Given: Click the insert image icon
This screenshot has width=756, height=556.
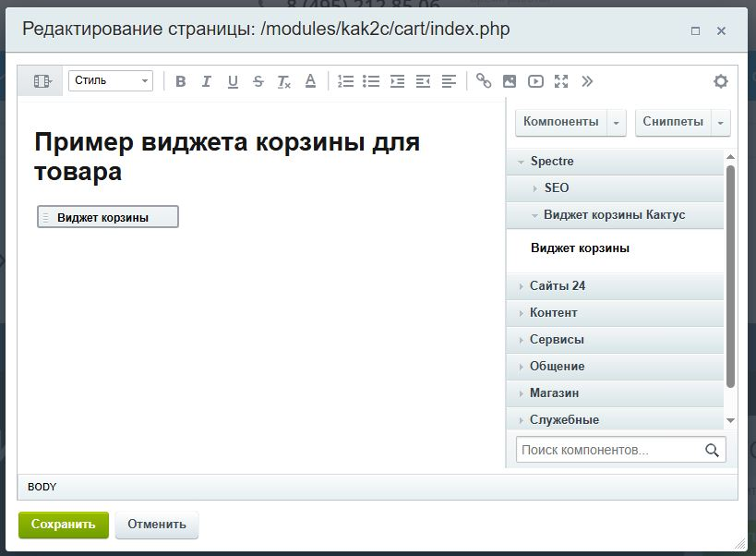Looking at the screenshot, I should click(x=510, y=81).
